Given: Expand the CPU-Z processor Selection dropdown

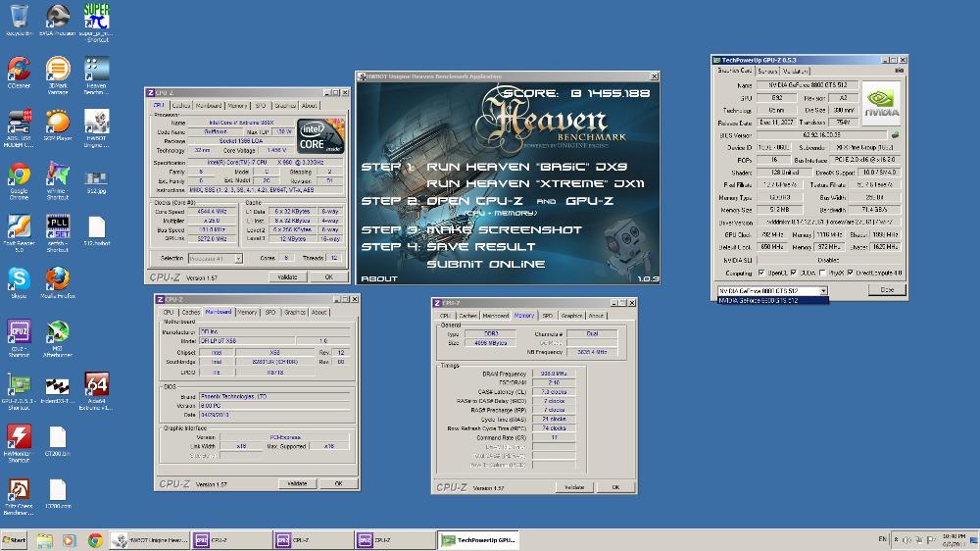Looking at the screenshot, I should [x=238, y=258].
